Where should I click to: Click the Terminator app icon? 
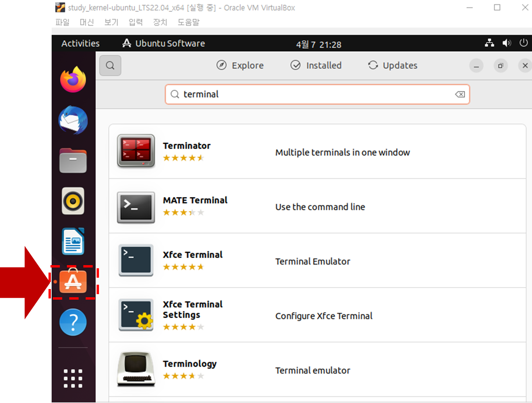pyautogui.click(x=136, y=151)
